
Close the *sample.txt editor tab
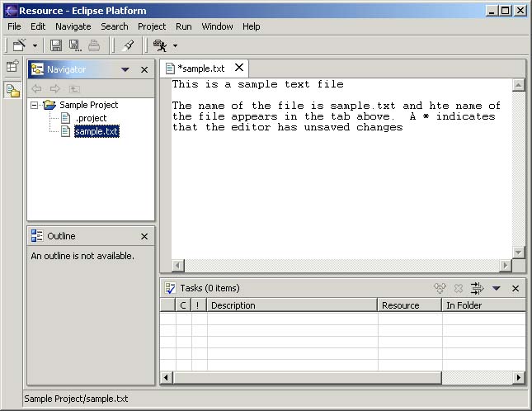(x=239, y=68)
